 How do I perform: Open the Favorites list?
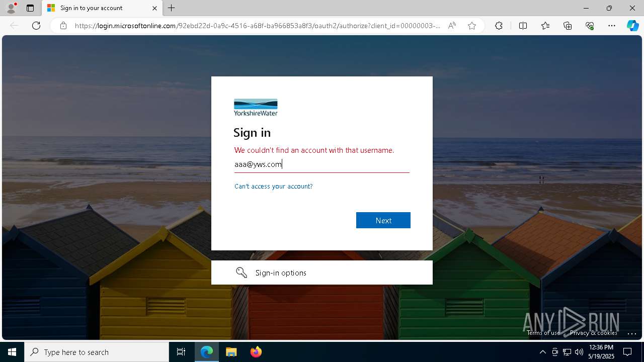(x=545, y=26)
